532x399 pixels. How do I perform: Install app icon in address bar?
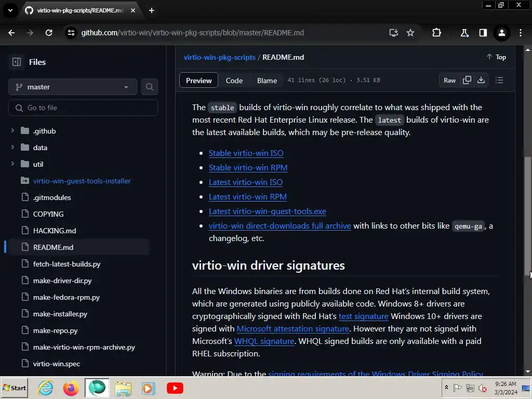pyautogui.click(x=394, y=33)
